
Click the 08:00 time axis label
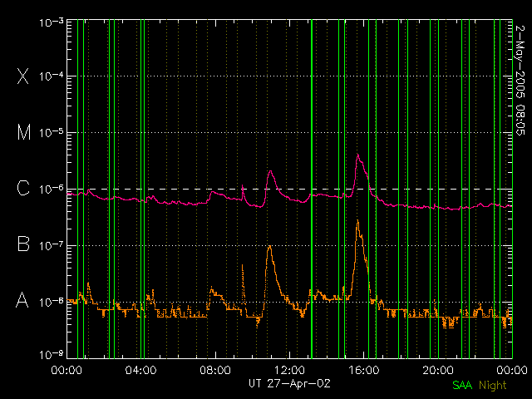pyautogui.click(x=215, y=370)
